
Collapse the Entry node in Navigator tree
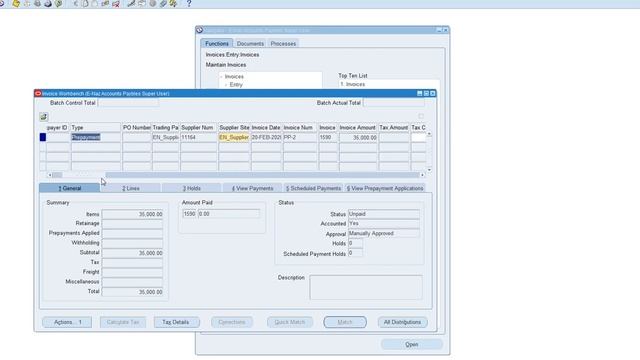(x=226, y=85)
